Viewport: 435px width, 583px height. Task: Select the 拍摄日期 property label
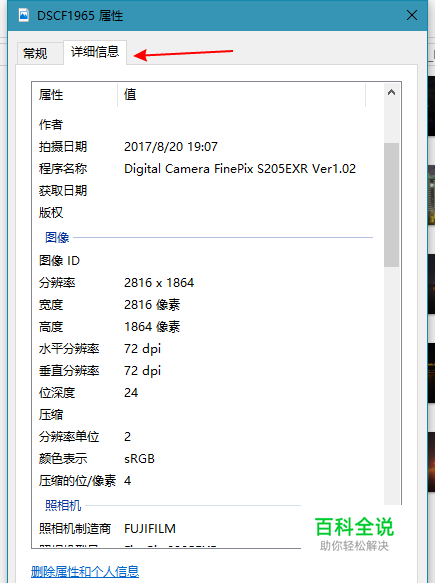(63, 146)
